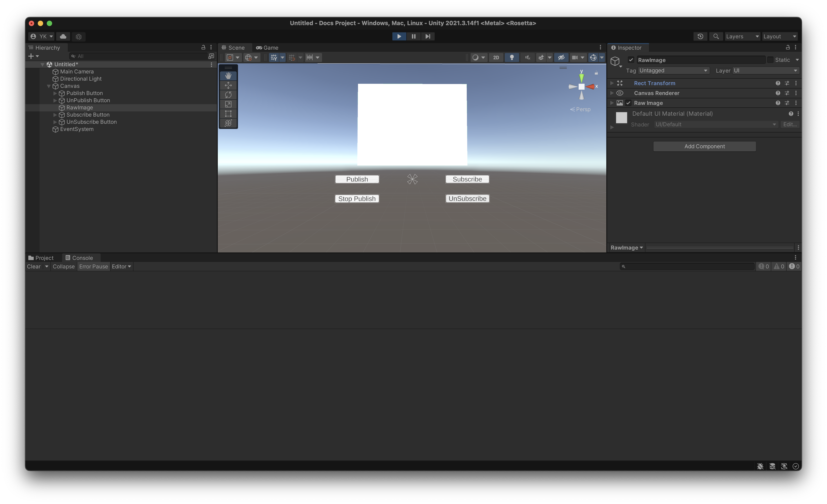Expand the Publish Button hierarchy item

click(x=55, y=93)
